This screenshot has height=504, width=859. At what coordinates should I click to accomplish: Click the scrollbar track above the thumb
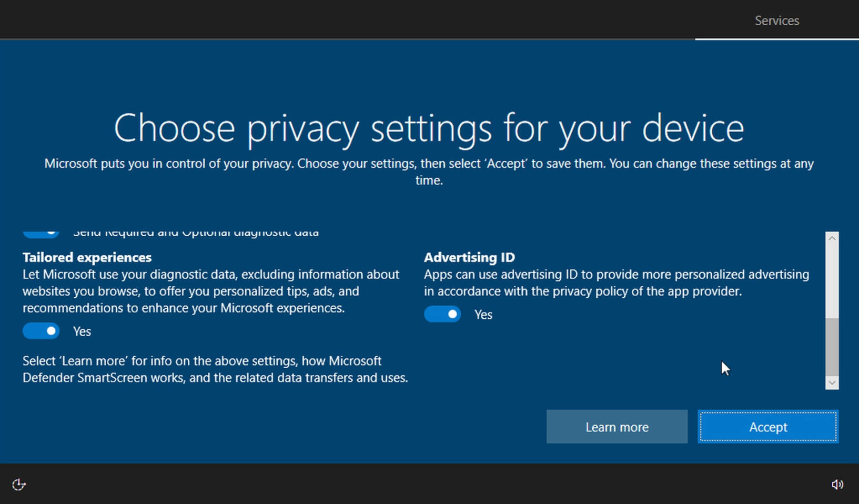tap(832, 279)
